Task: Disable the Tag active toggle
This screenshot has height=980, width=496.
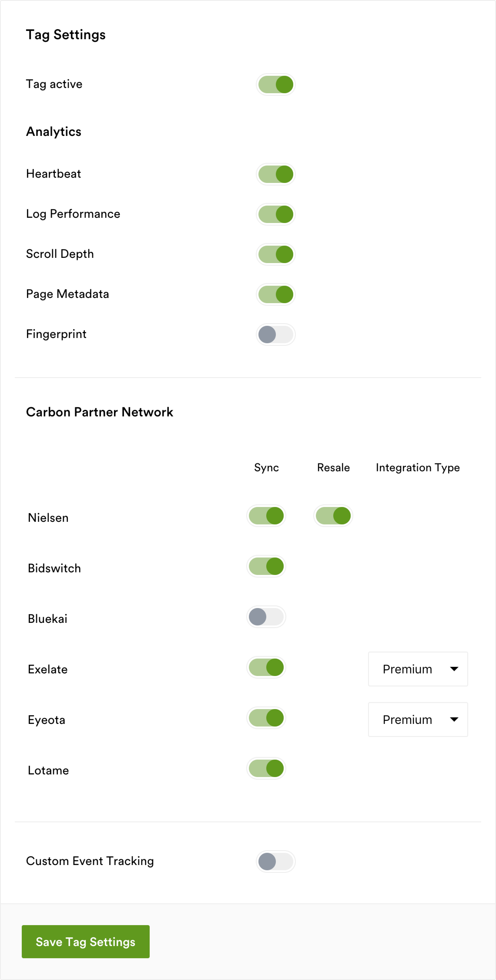Action: pos(276,84)
